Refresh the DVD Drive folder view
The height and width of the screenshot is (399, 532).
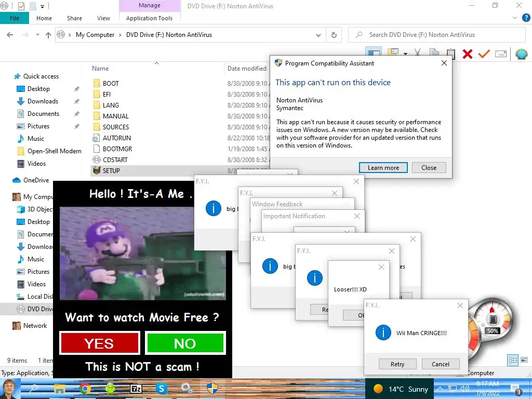pyautogui.click(x=334, y=35)
